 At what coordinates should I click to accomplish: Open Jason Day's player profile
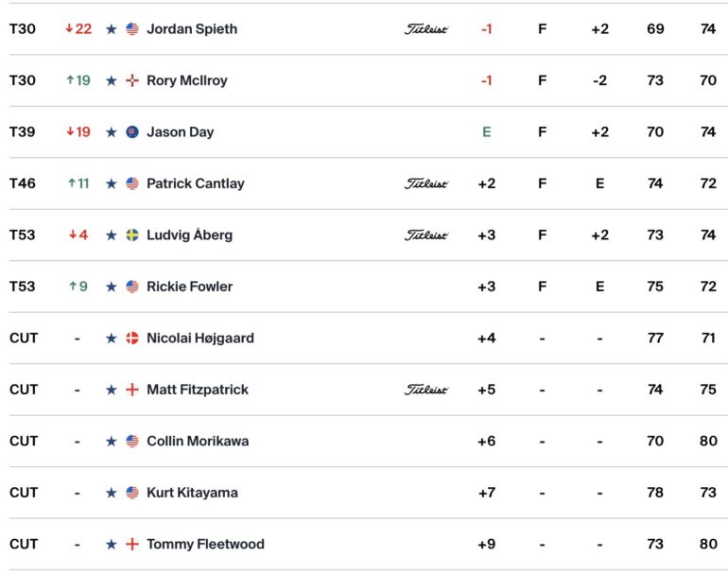click(181, 132)
